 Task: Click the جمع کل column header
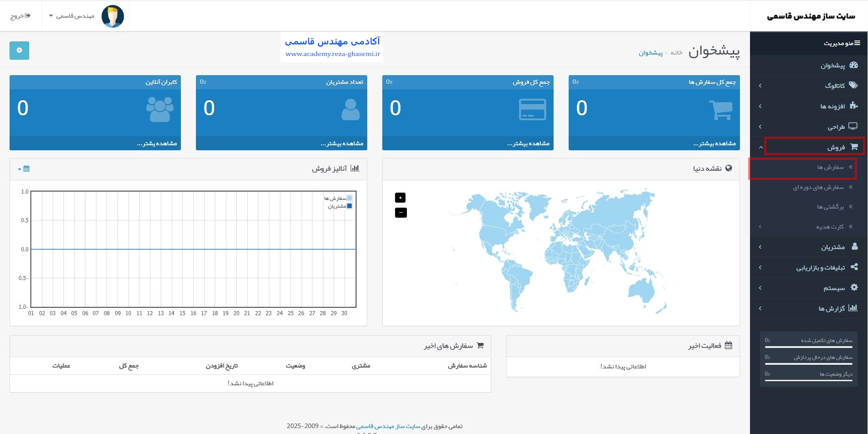coord(128,366)
